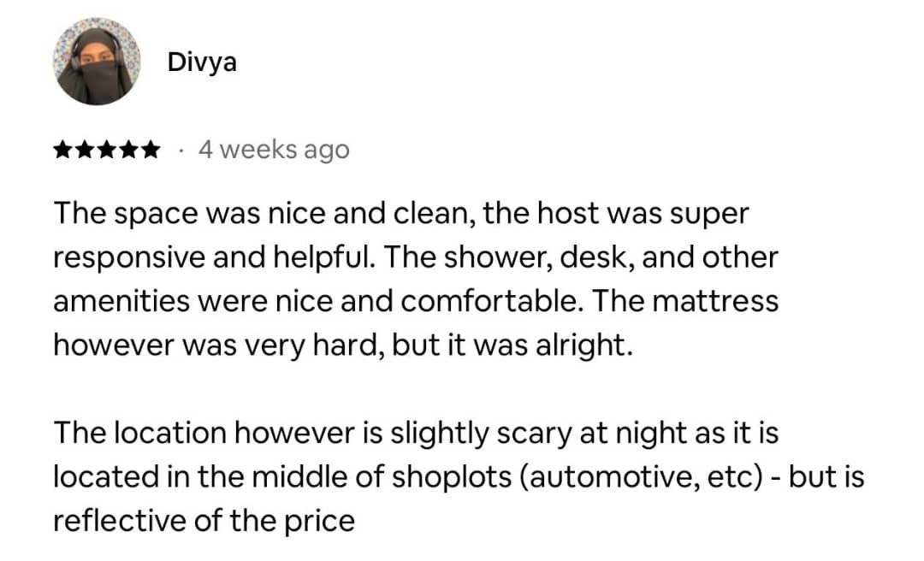The width and height of the screenshot is (924, 561).
Task: Open the reviewer name Divya
Action: (203, 63)
